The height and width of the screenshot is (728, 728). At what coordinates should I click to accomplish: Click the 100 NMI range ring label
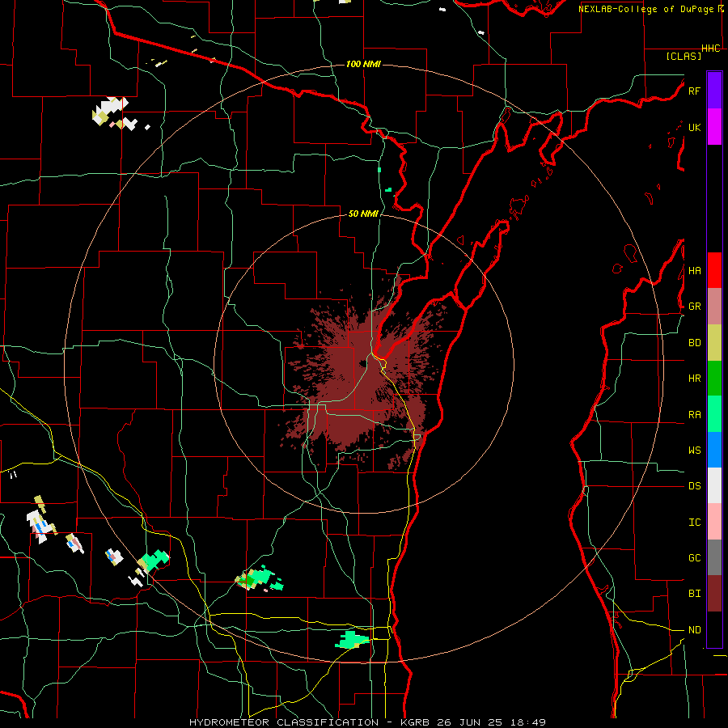[363, 64]
